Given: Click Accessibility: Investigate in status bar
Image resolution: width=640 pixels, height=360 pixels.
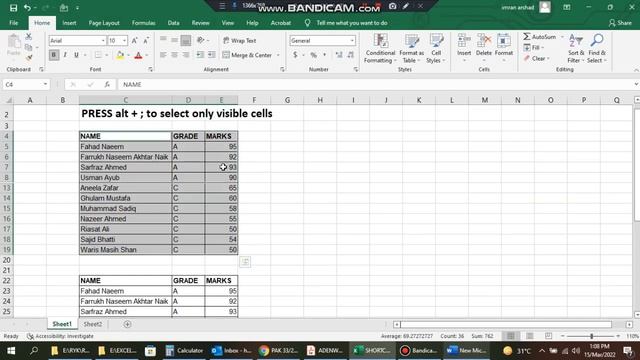Looking at the screenshot, I should pyautogui.click(x=60, y=336).
